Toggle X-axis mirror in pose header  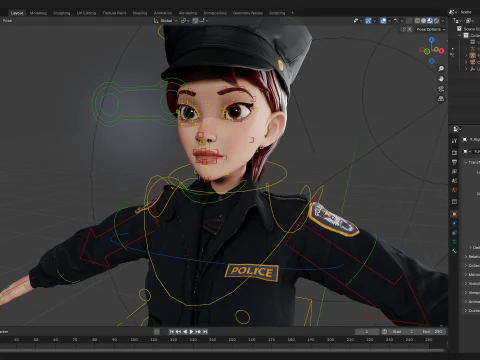pos(410,29)
